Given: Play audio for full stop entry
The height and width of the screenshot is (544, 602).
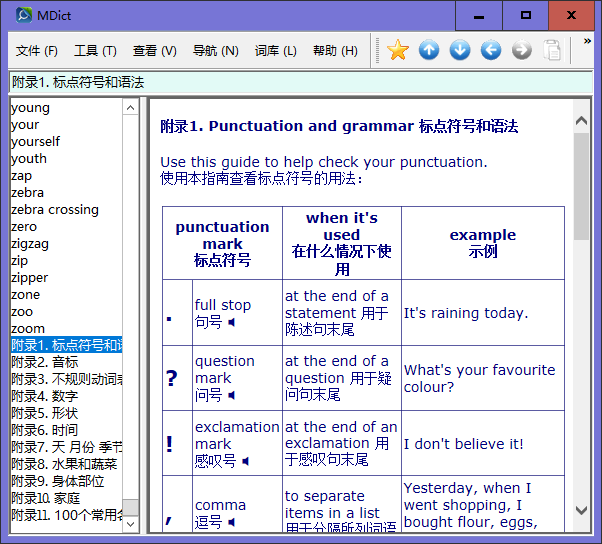Looking at the screenshot, I should click(x=232, y=323).
